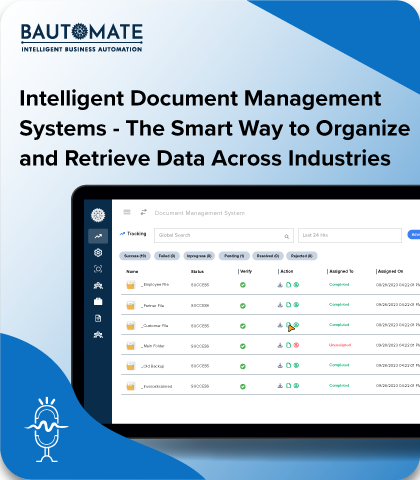Click the red Unassigned status link
The image size is (420, 480).
coord(340,345)
